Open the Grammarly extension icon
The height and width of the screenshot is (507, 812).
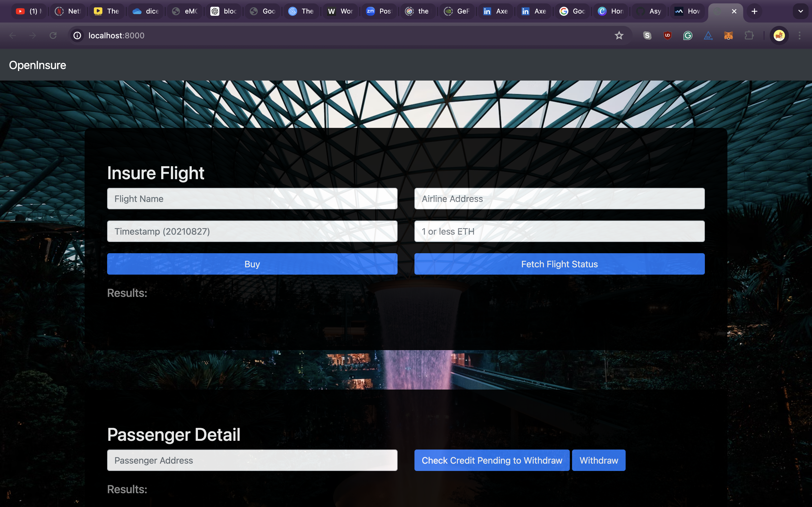687,35
